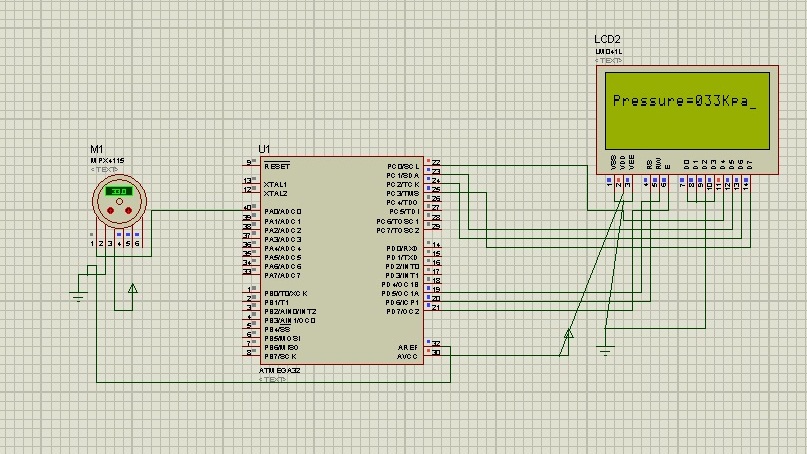Click the <TEXT> placeholder under MPX4115
The width and height of the screenshot is (807, 454).
click(x=104, y=169)
